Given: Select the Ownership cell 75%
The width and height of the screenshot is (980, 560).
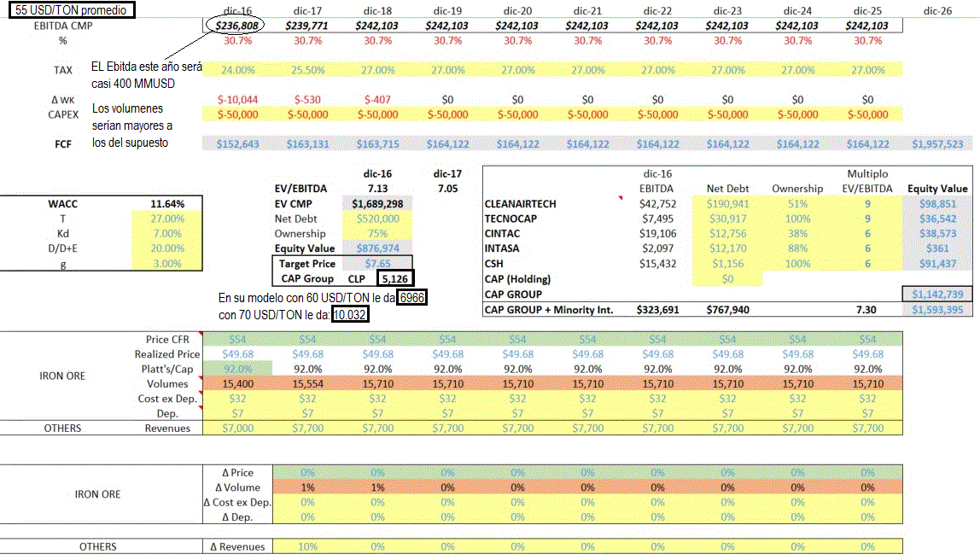Looking at the screenshot, I should click(x=377, y=234).
